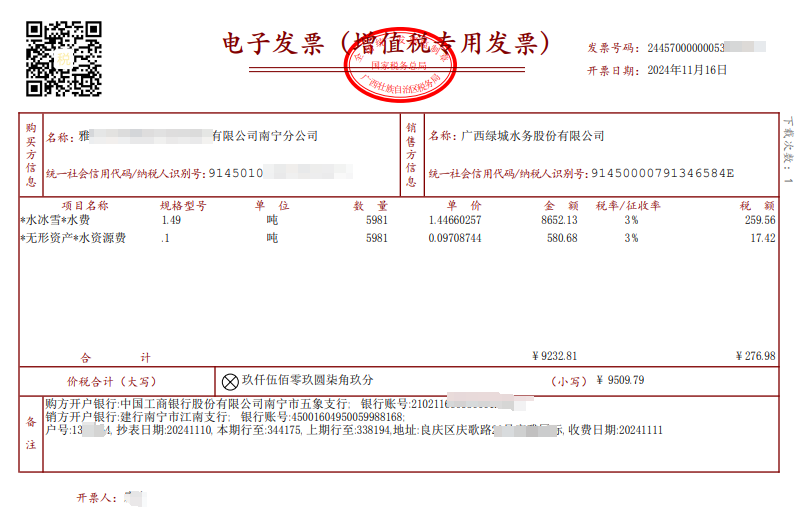Image resolution: width=799 pixels, height=514 pixels.
Task: Click the 规格型号 column header
Action: [x=183, y=206]
